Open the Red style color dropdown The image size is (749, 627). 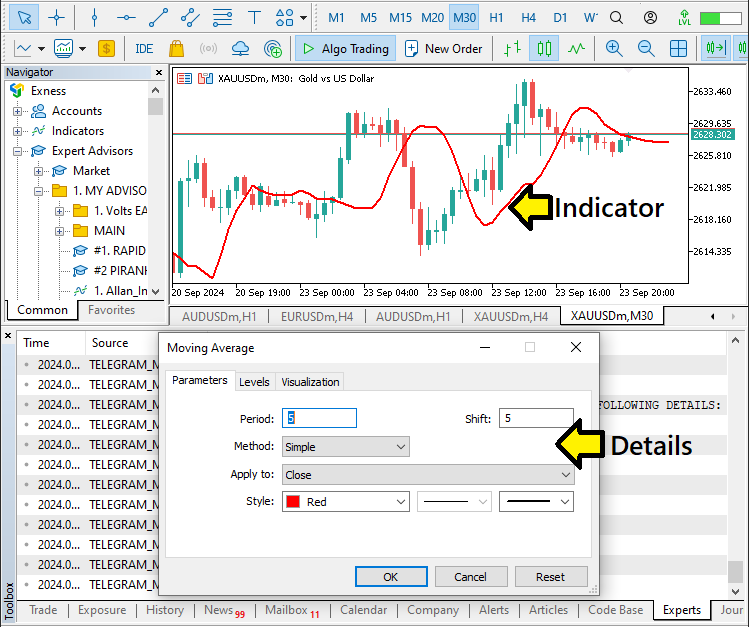click(345, 502)
